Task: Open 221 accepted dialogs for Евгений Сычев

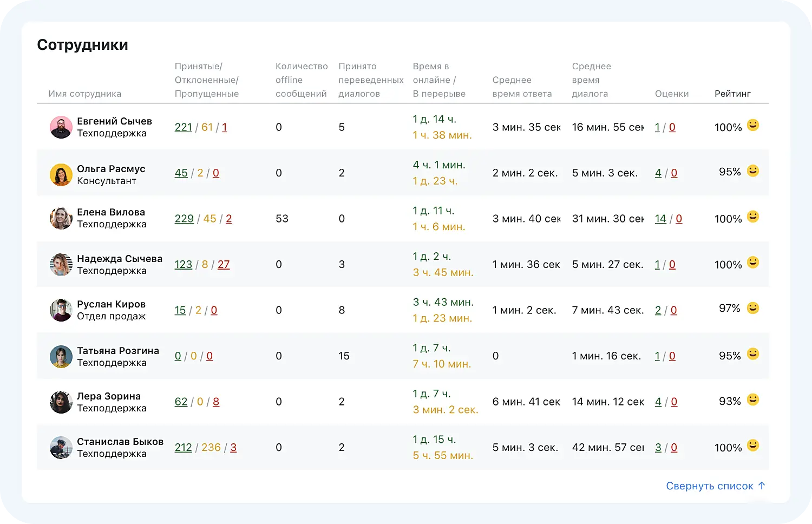Action: (x=184, y=127)
